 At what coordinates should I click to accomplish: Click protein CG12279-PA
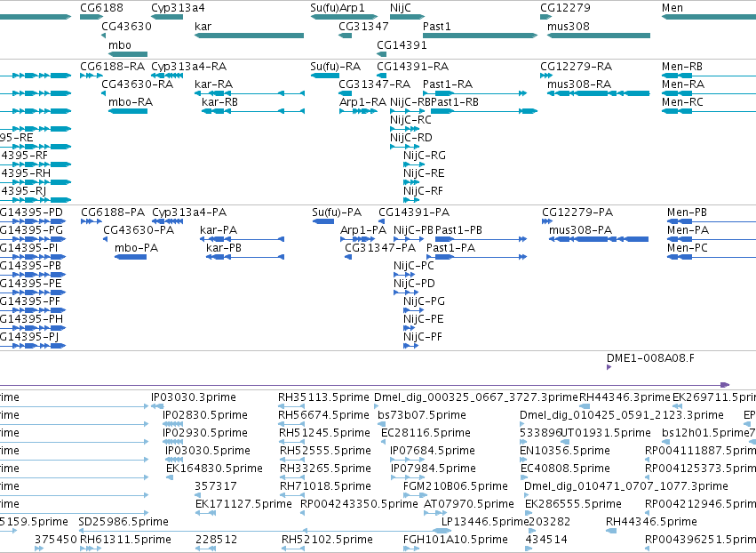click(577, 212)
